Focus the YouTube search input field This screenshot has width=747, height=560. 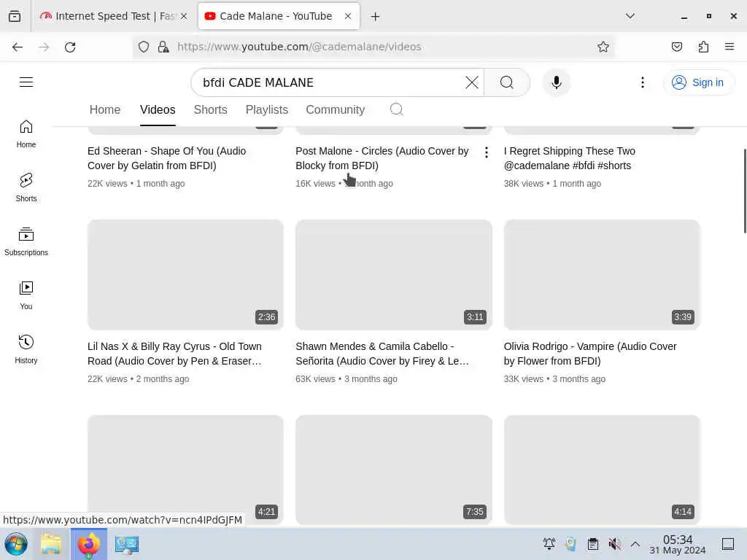329,82
